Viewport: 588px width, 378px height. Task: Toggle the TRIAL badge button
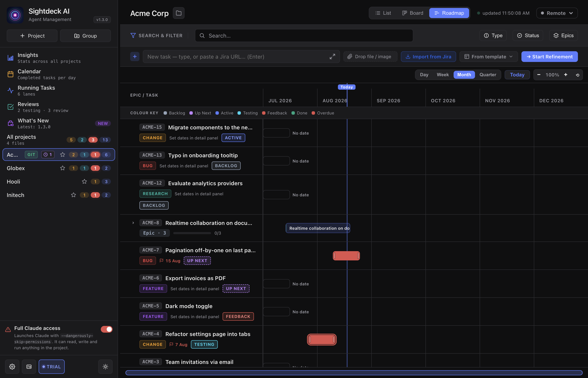tap(51, 367)
